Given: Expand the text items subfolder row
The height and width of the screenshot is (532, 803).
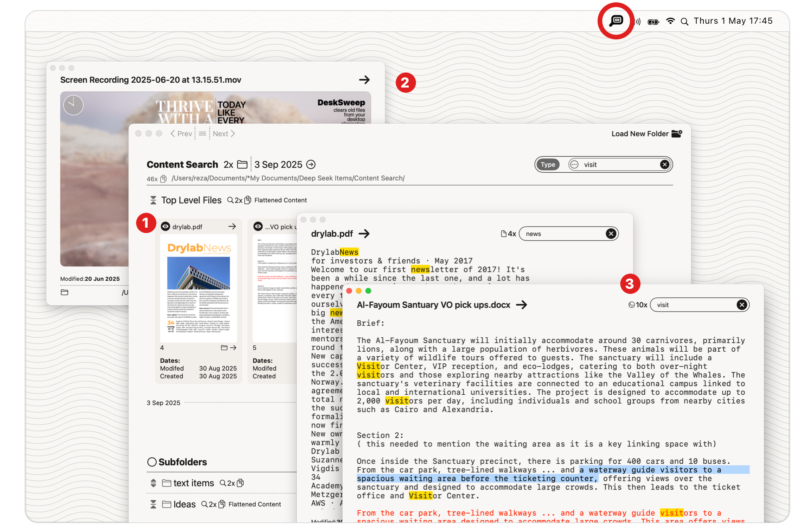Looking at the screenshot, I should pos(153,483).
